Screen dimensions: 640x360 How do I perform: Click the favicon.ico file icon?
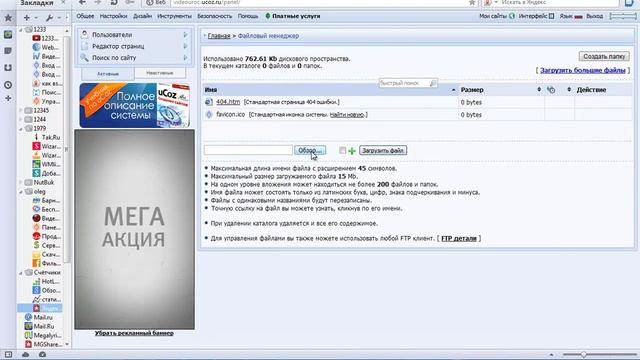[209, 115]
